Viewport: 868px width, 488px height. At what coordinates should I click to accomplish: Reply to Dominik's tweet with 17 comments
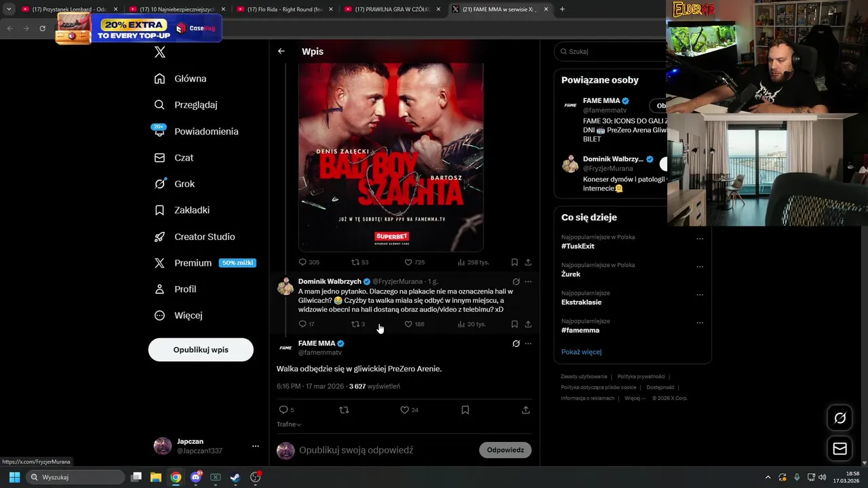(x=307, y=324)
